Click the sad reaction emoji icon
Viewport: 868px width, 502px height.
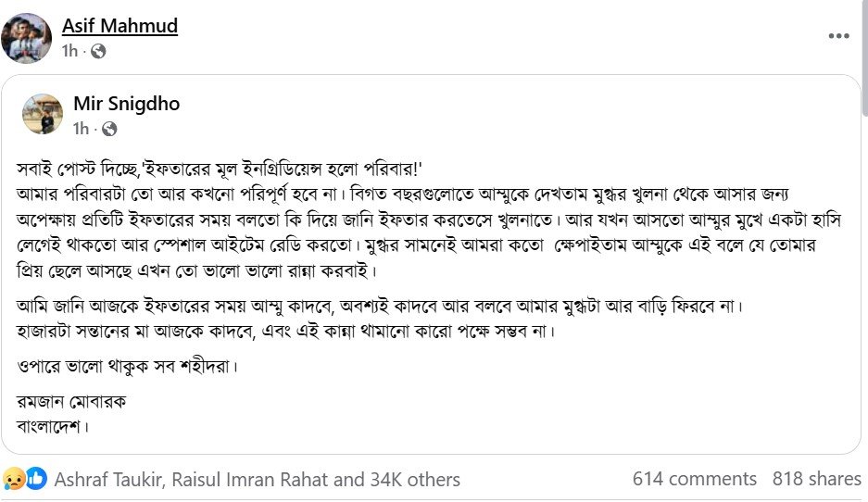point(14,479)
